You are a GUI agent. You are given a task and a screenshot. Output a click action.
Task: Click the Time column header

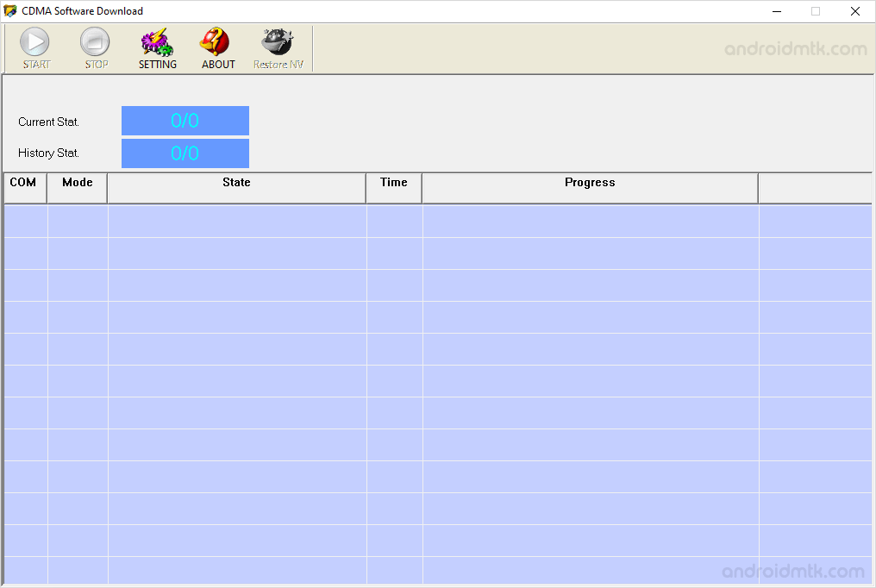[x=393, y=187]
